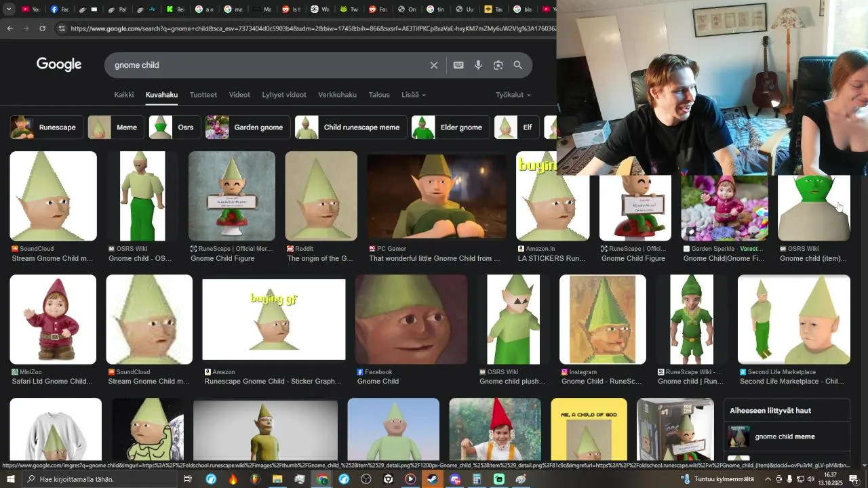Open the SoundCloud Stream Gnome Child thumbnail, first row
The height and width of the screenshot is (488, 868).
54,196
